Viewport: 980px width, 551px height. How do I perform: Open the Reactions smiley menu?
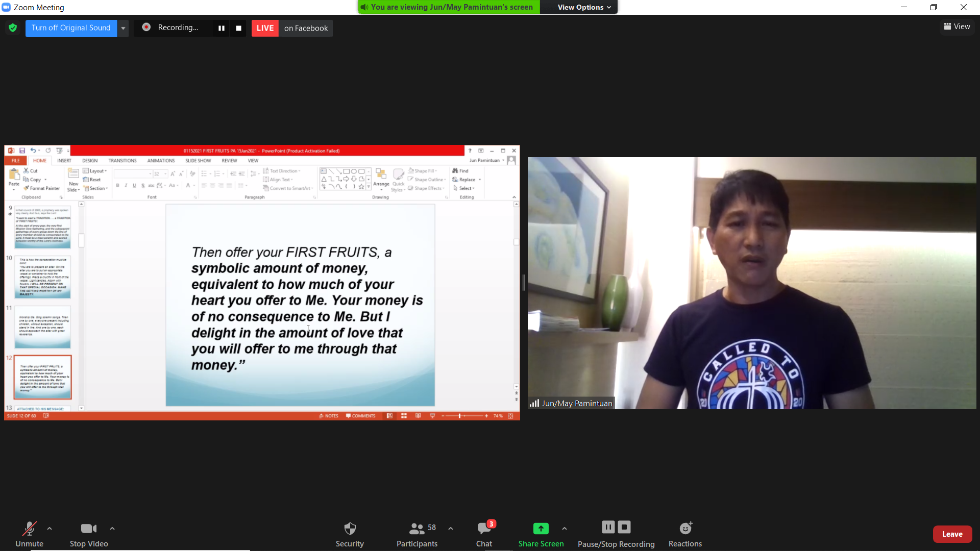(685, 534)
